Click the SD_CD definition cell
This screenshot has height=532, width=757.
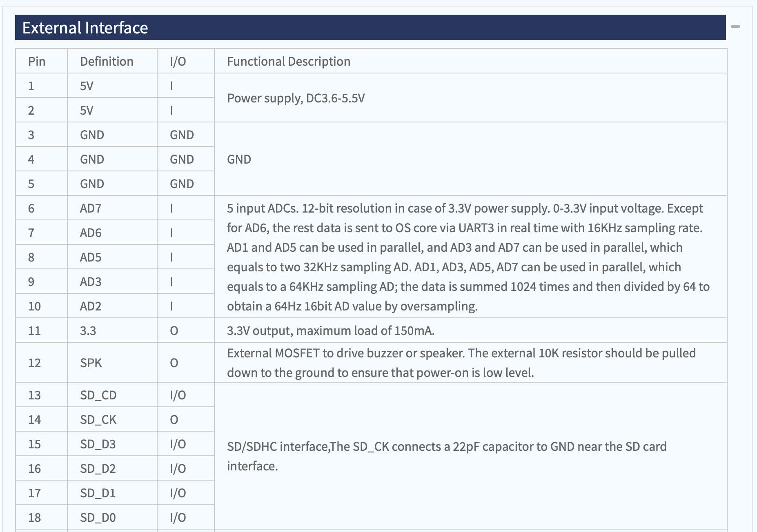pos(112,395)
